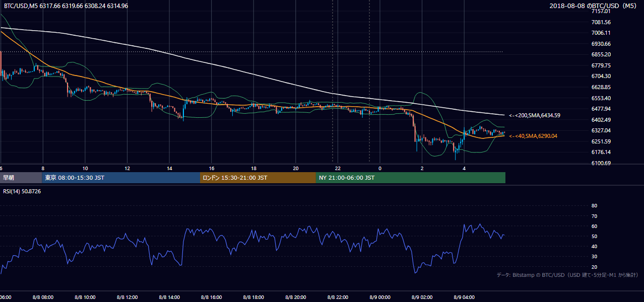Select the 40 SMA label reading 6290.04
Viewport: 644px width, 302px height.
[533, 136]
